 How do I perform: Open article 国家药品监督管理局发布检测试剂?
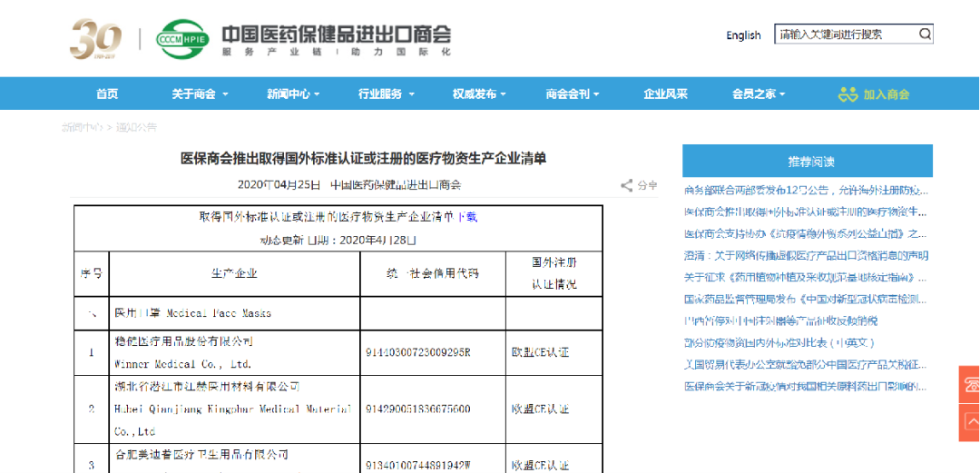[x=807, y=299]
